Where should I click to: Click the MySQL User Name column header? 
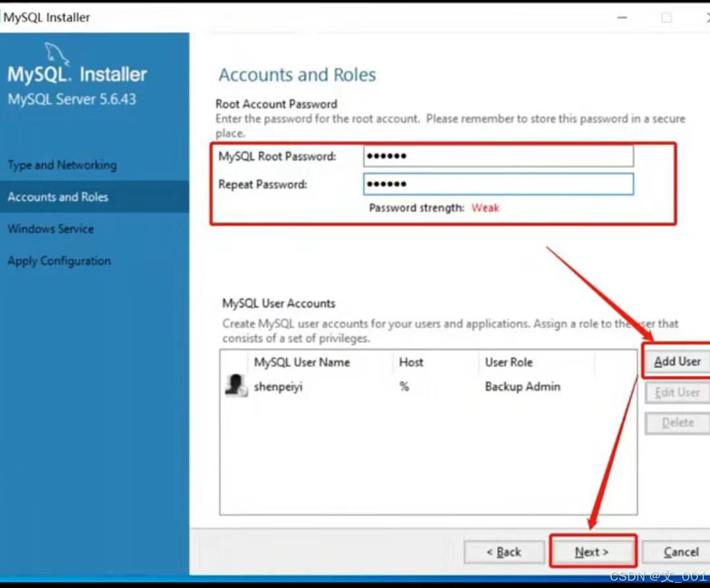coord(302,363)
